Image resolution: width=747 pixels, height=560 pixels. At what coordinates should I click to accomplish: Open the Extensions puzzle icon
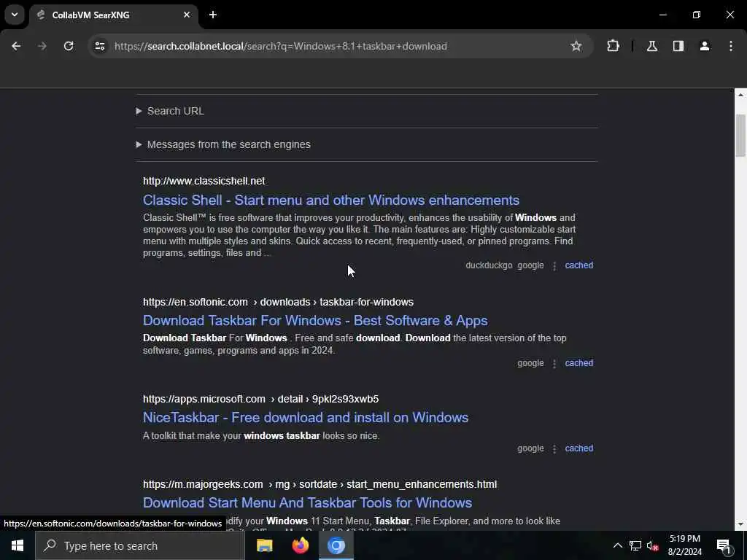(x=613, y=46)
